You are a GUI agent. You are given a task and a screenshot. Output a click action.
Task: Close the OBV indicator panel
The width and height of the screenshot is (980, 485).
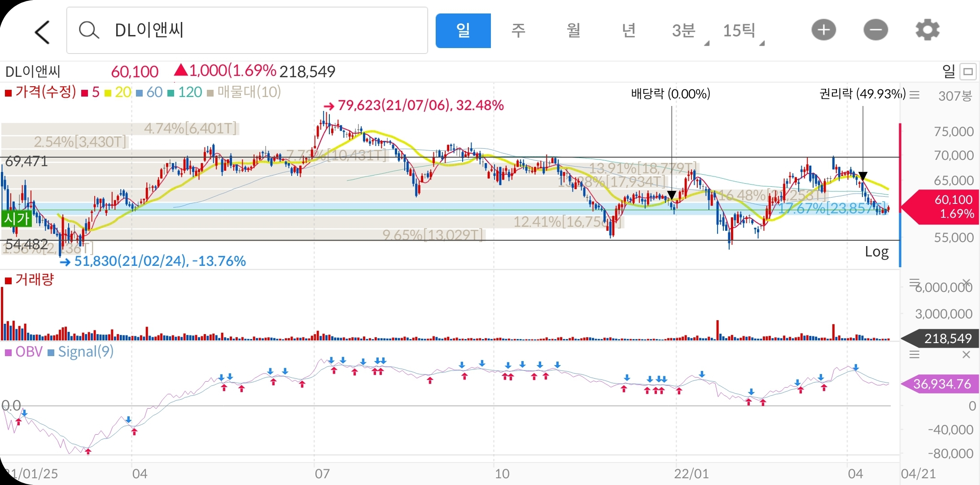pyautogui.click(x=967, y=355)
